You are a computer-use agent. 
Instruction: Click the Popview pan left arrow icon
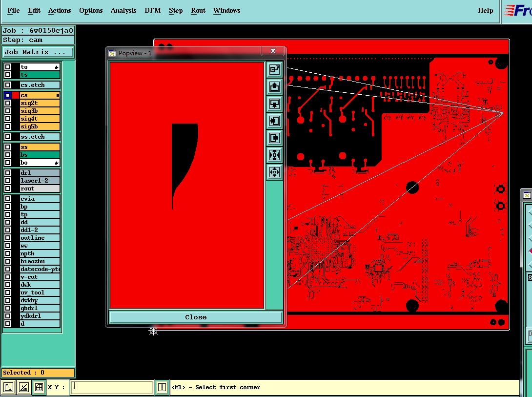click(274, 121)
